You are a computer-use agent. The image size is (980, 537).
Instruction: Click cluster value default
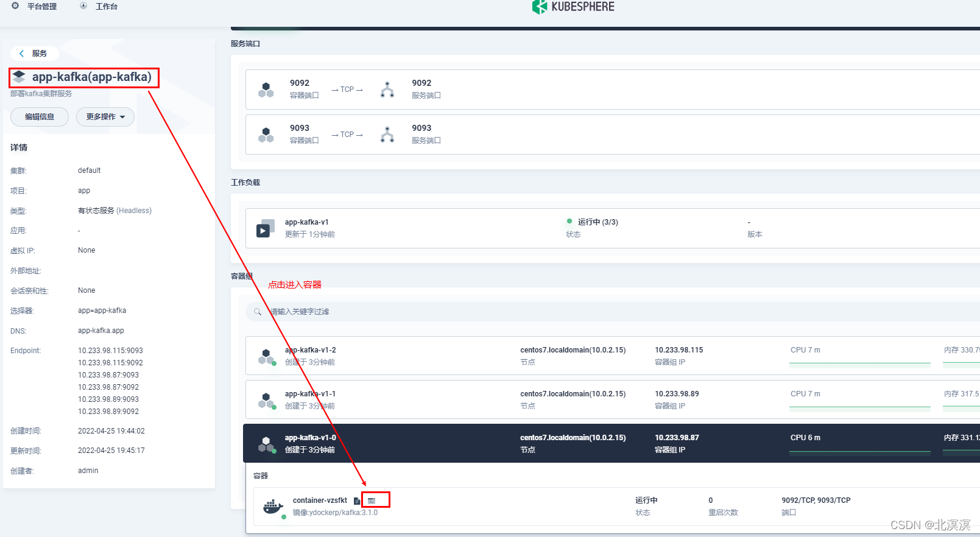coord(89,170)
